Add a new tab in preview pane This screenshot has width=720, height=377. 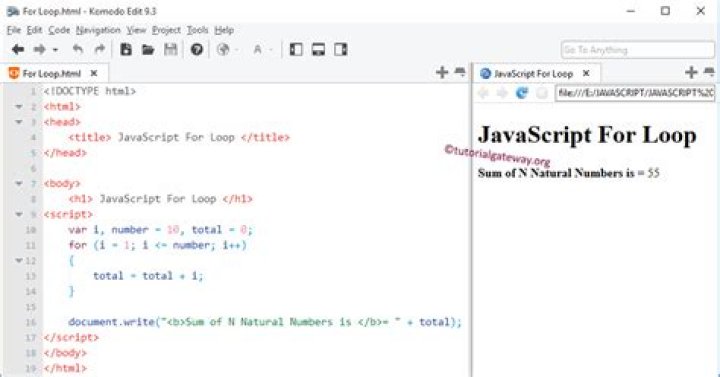click(691, 72)
